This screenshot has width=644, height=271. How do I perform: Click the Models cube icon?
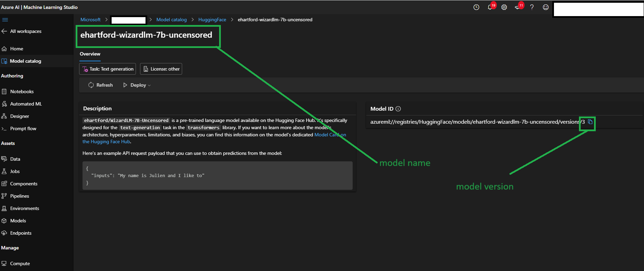click(4, 221)
